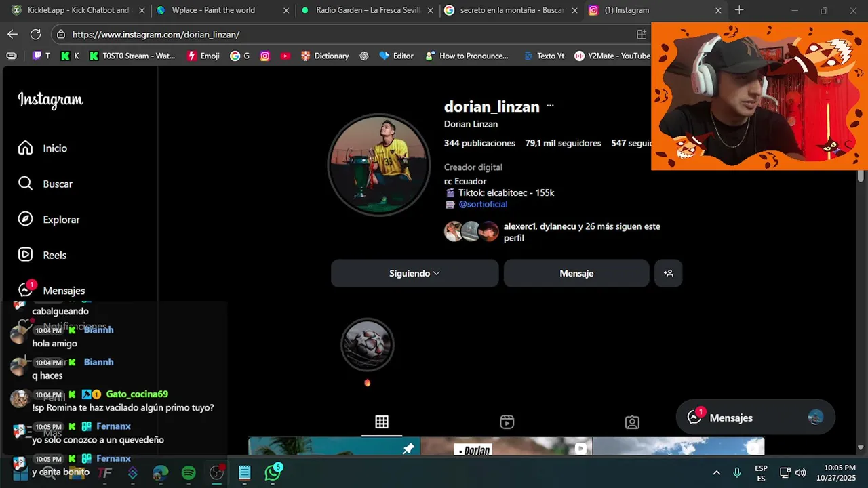Close the Radio Garden browser tab

[x=431, y=10]
